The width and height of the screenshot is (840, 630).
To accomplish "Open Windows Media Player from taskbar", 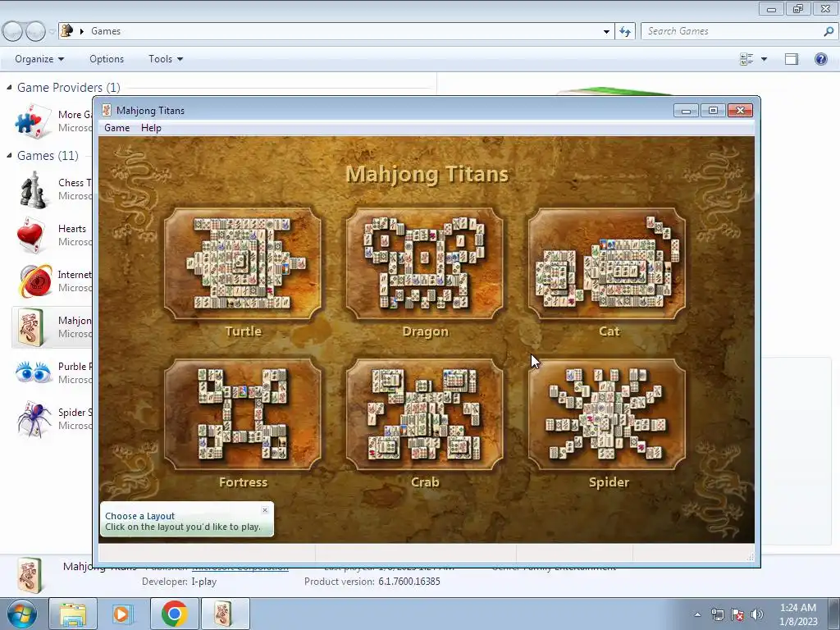I will (x=122, y=614).
